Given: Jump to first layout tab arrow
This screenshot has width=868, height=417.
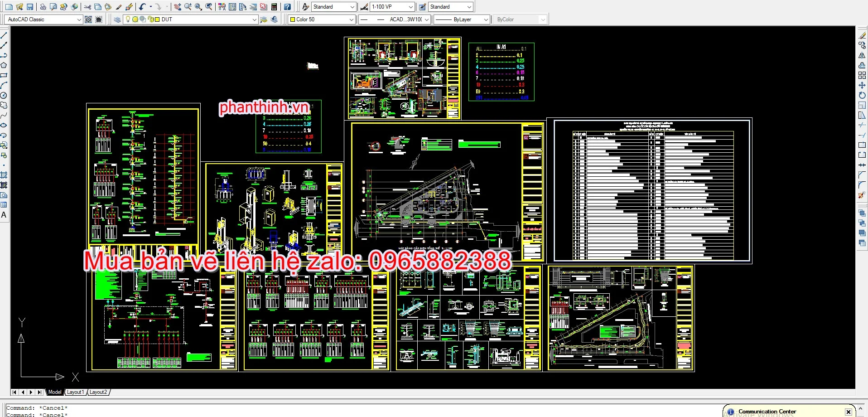Looking at the screenshot, I should pyautogui.click(x=14, y=392).
